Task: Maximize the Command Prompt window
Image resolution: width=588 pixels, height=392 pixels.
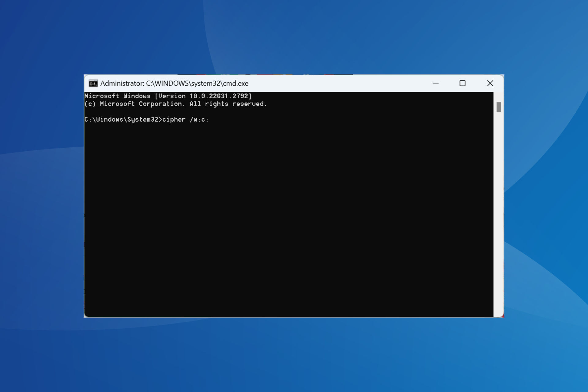Action: 462,83
